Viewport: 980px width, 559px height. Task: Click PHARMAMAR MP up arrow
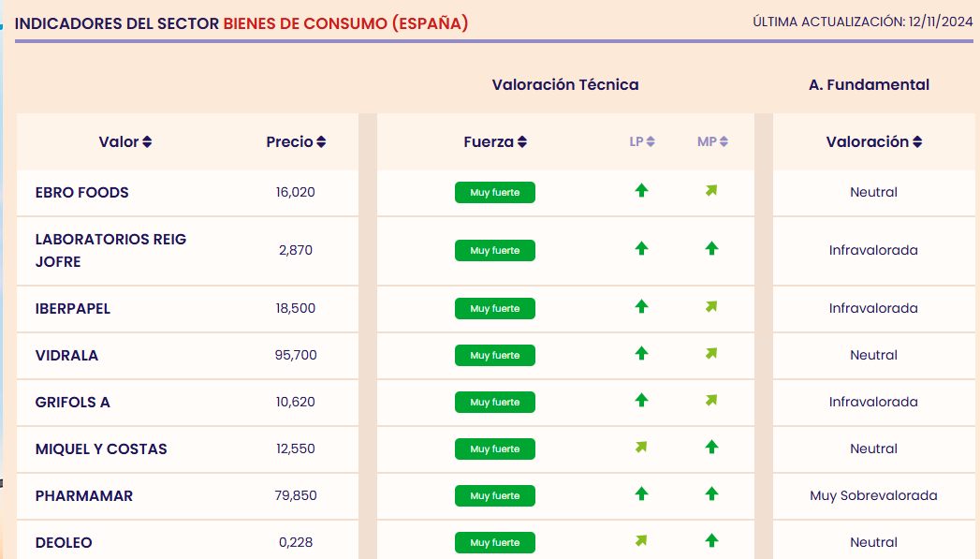(x=711, y=494)
